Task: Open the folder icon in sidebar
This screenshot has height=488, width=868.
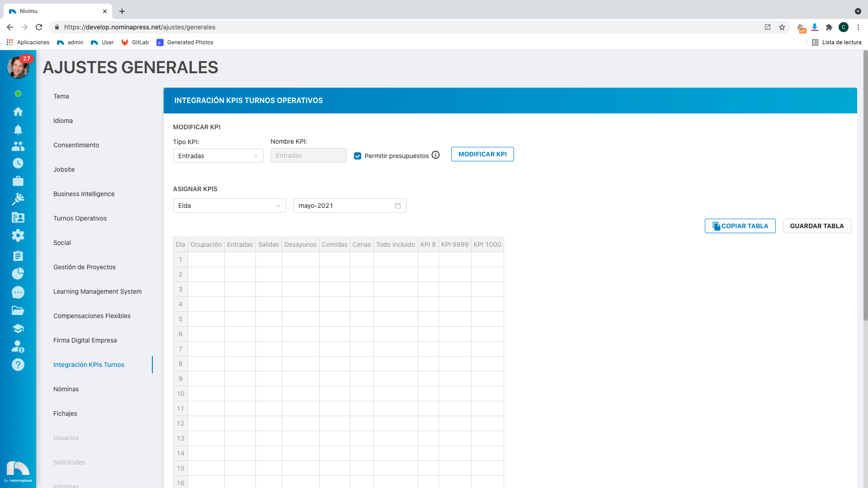Action: (18, 310)
